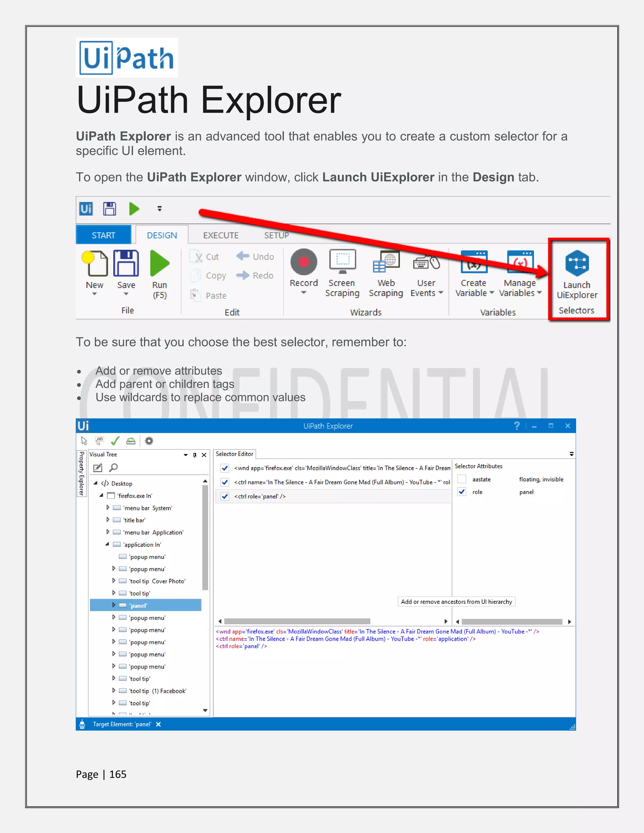Collapse the 'firefox.exe In' node
Screen dimensions: 644x833
click(x=102, y=495)
